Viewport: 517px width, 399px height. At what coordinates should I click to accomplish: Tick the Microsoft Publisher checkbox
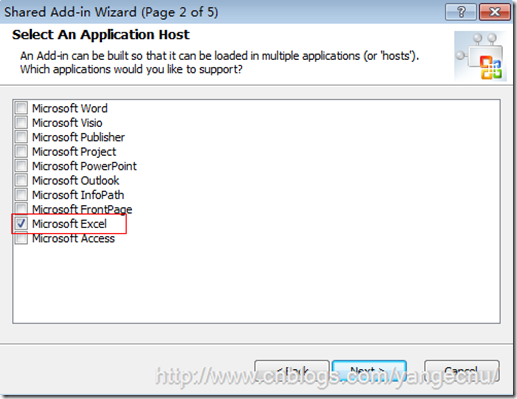[x=21, y=137]
